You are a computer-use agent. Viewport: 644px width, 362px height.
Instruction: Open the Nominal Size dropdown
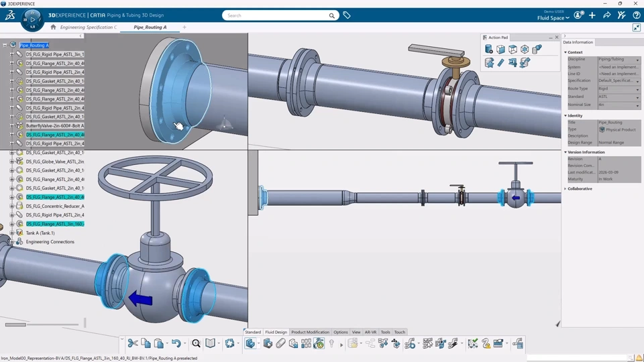click(637, 105)
